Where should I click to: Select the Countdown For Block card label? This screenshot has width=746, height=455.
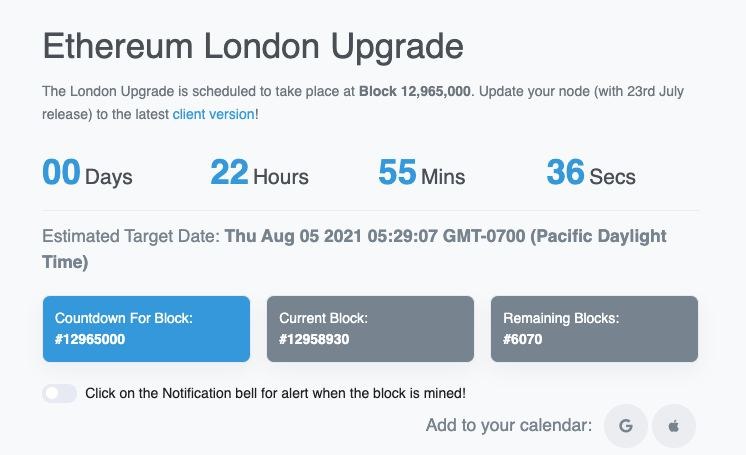(124, 318)
